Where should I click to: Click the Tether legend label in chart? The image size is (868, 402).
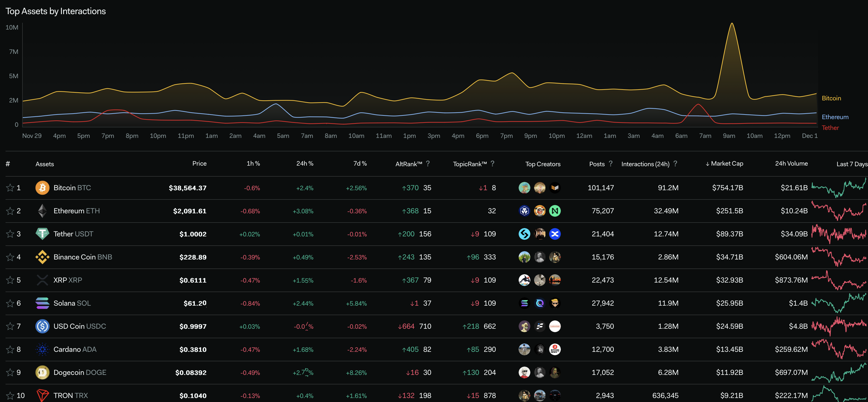(x=830, y=128)
